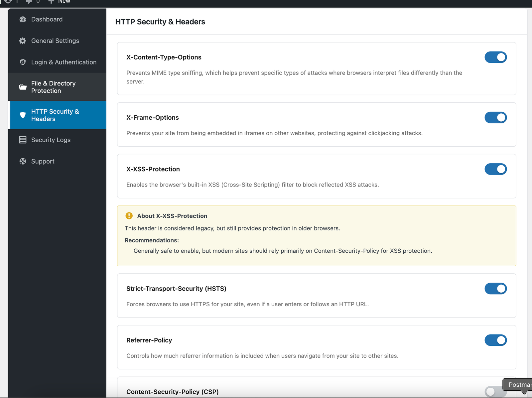Disable the X-Content-Type-Options toggle
This screenshot has height=398, width=532.
[495, 57]
